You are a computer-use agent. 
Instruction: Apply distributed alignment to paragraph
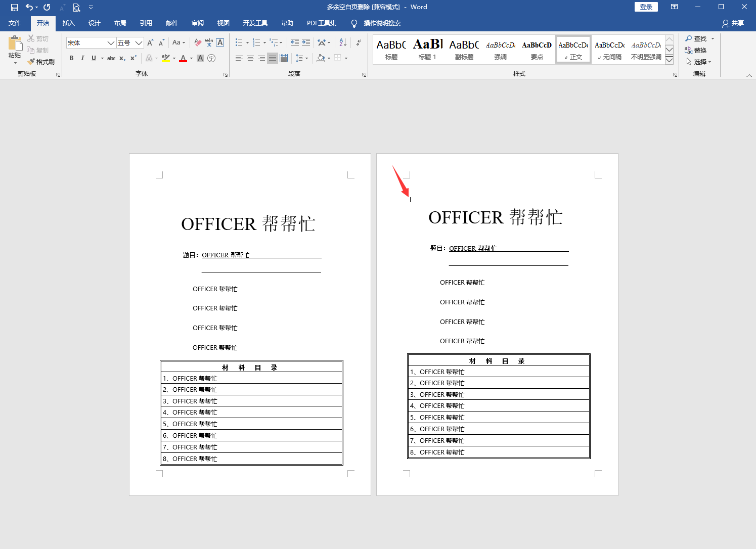(284, 58)
